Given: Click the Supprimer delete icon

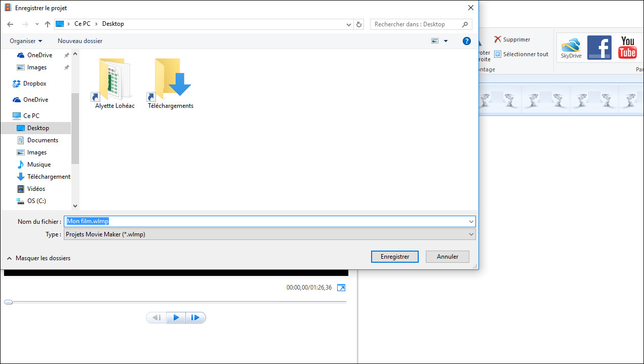Looking at the screenshot, I should click(x=497, y=39).
